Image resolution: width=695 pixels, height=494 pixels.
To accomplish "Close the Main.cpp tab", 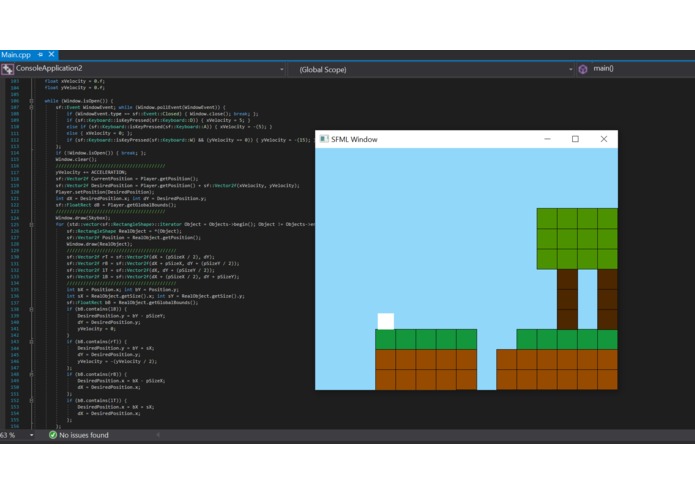I will [x=51, y=54].
